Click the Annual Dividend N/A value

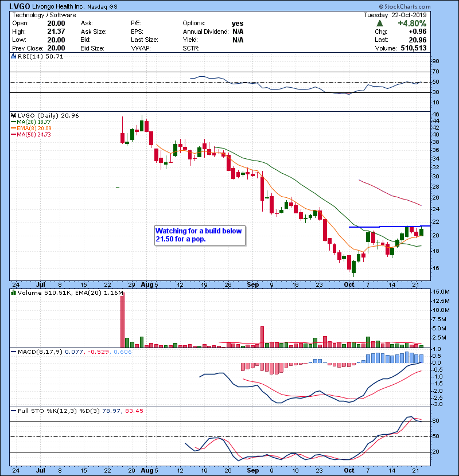pos(238,32)
